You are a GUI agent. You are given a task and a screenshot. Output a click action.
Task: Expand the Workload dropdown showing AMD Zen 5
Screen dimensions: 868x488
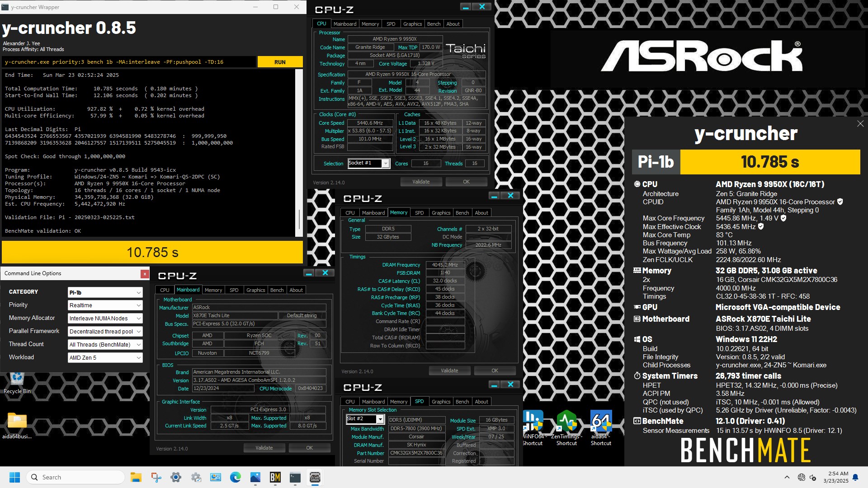105,357
